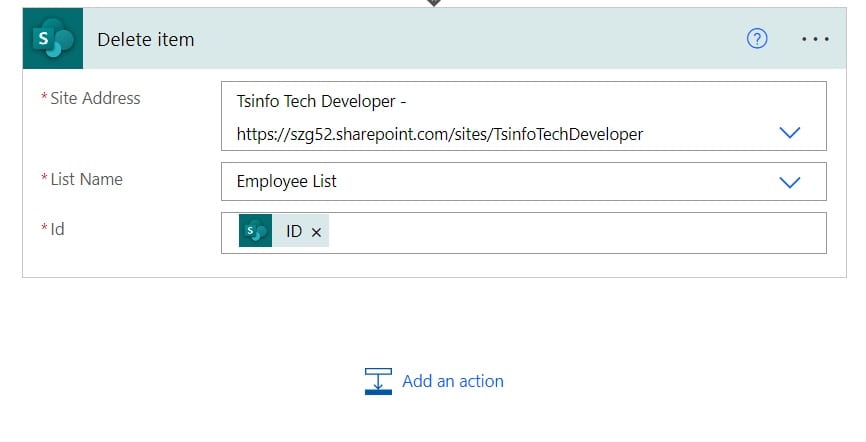Click the Delete item action title
Screen dimensions: 866x442
pos(146,40)
